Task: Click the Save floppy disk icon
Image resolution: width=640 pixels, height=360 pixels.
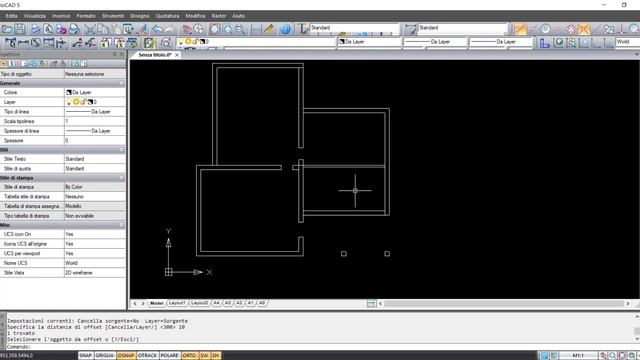Action: tap(20, 29)
